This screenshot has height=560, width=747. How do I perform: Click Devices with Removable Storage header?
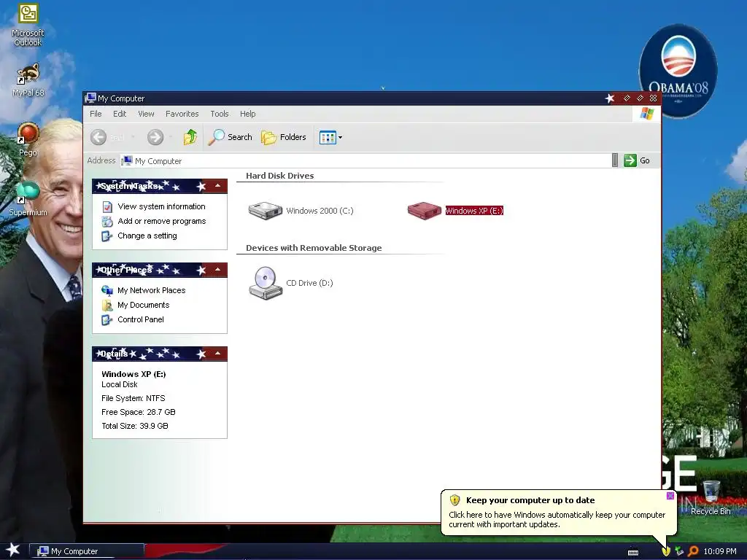[x=314, y=248]
